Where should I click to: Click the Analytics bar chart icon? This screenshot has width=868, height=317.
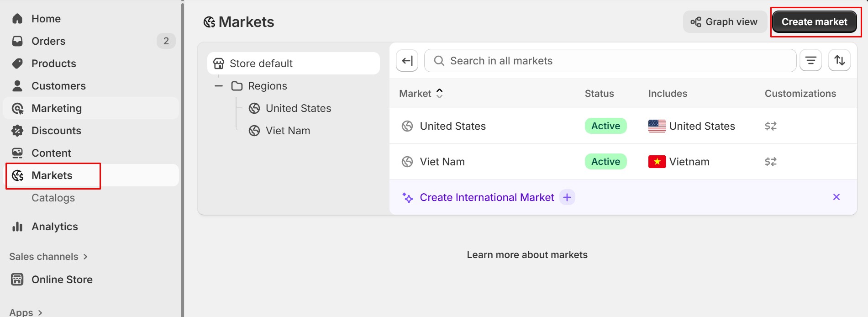[x=17, y=227]
